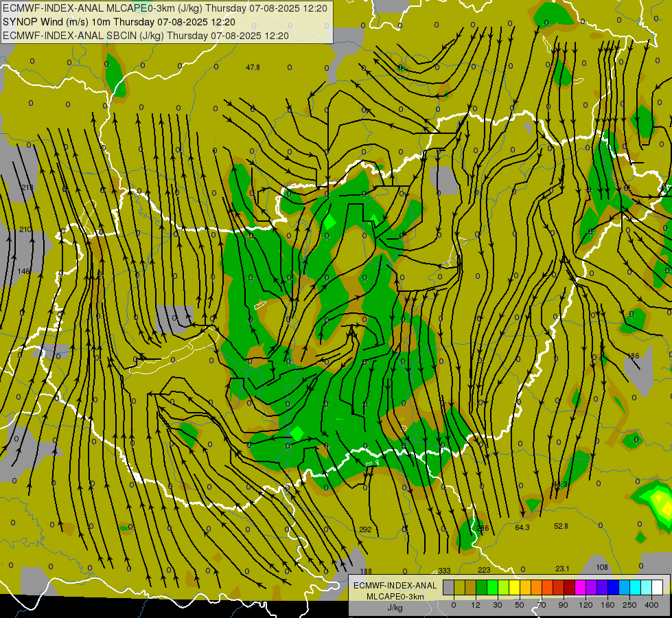Viewport: 672px width, 618px height.
Task: Choose the light blue swatch before tick 250
Action: (624, 588)
